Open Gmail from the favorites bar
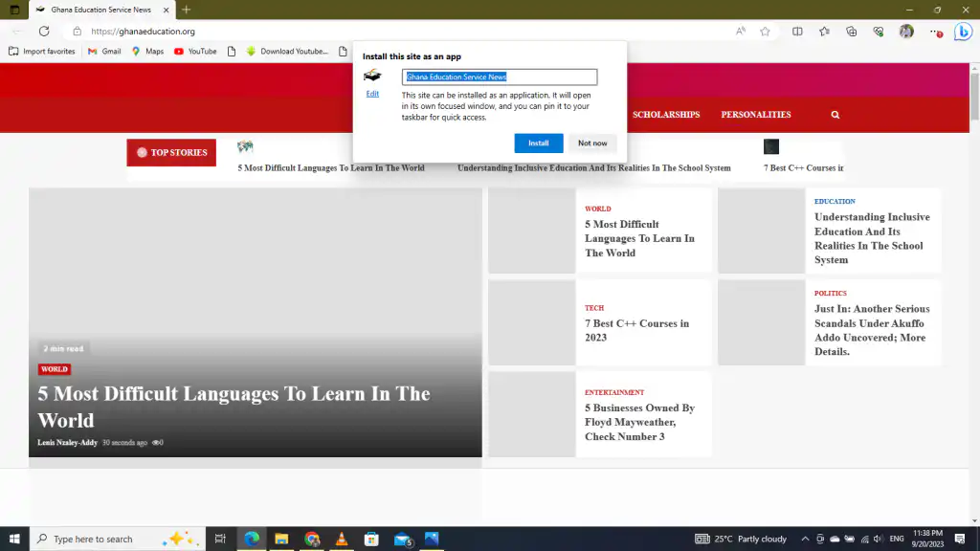 click(x=105, y=52)
